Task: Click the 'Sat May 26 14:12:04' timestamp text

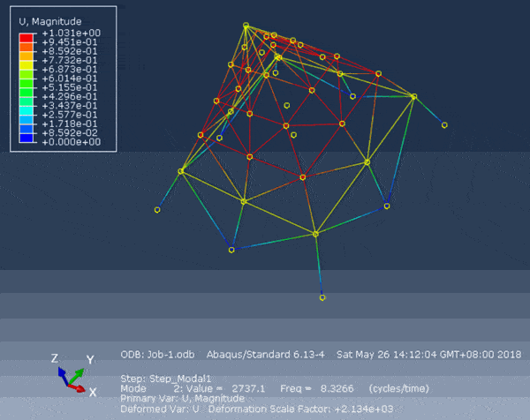Action: (x=386, y=355)
